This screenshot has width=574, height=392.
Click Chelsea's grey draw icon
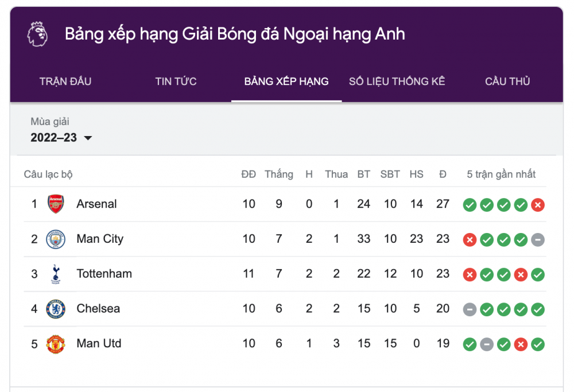point(470,310)
